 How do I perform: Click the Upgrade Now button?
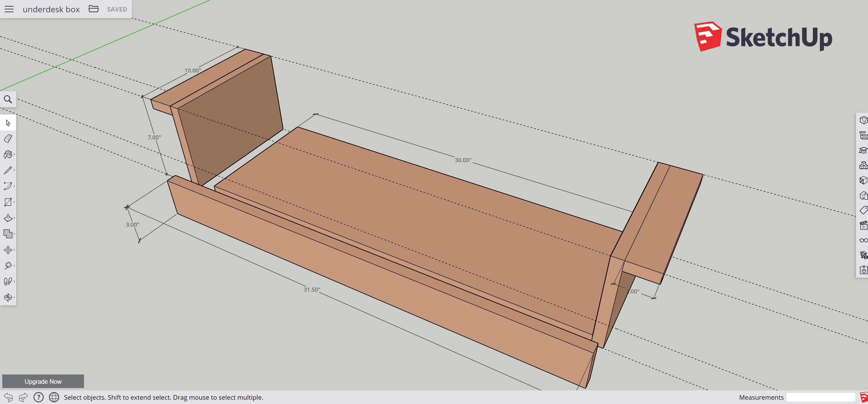click(x=43, y=382)
